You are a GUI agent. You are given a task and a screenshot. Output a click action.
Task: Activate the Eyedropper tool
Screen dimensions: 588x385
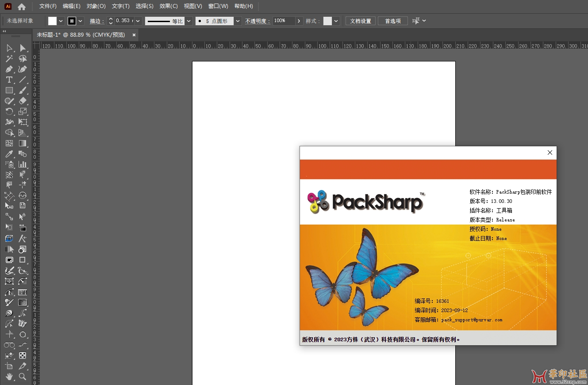tap(9, 154)
